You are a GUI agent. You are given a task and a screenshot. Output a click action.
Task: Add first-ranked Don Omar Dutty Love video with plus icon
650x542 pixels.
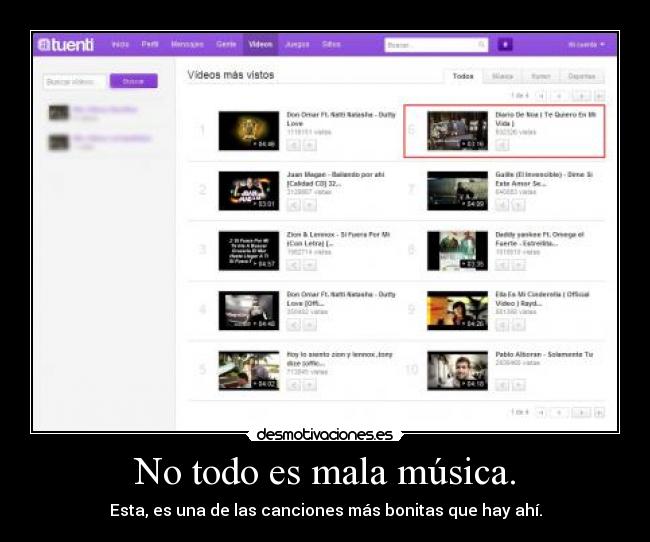[x=309, y=145]
